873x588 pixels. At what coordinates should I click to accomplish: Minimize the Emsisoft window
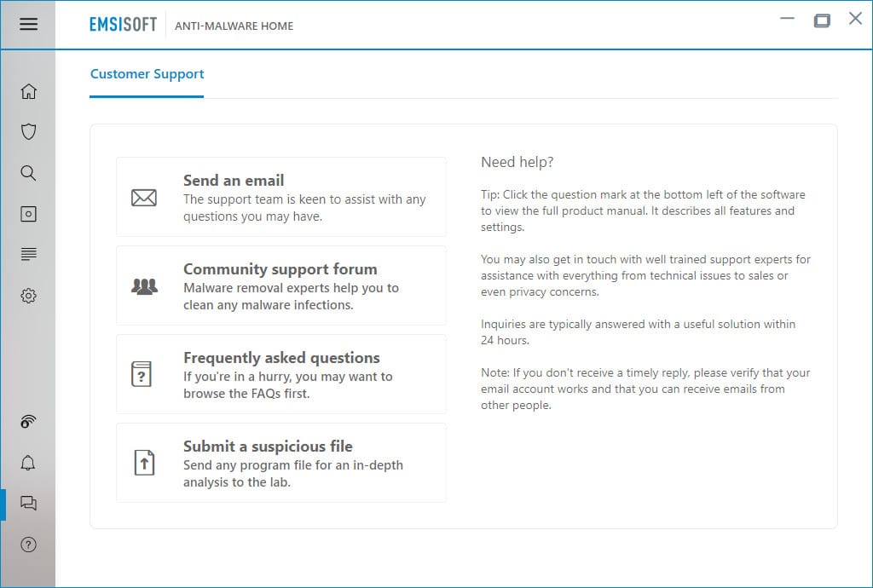click(787, 19)
